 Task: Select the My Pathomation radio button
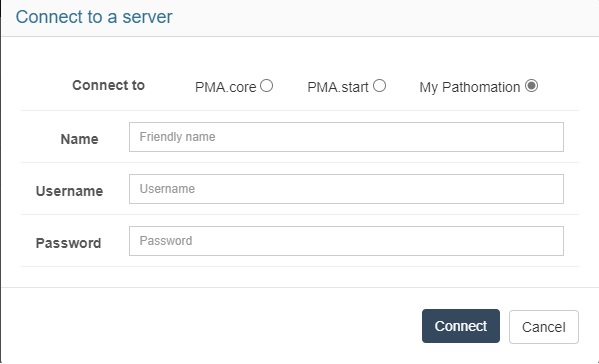[x=531, y=86]
